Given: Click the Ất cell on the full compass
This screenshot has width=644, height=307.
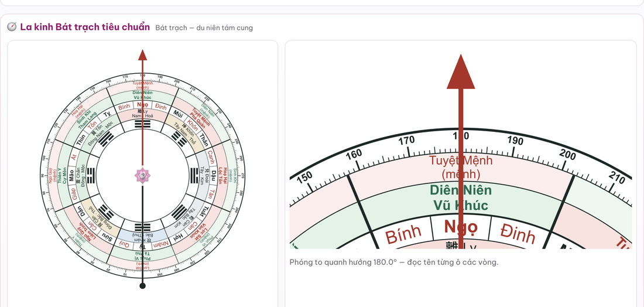Looking at the screenshot, I should (x=74, y=156).
